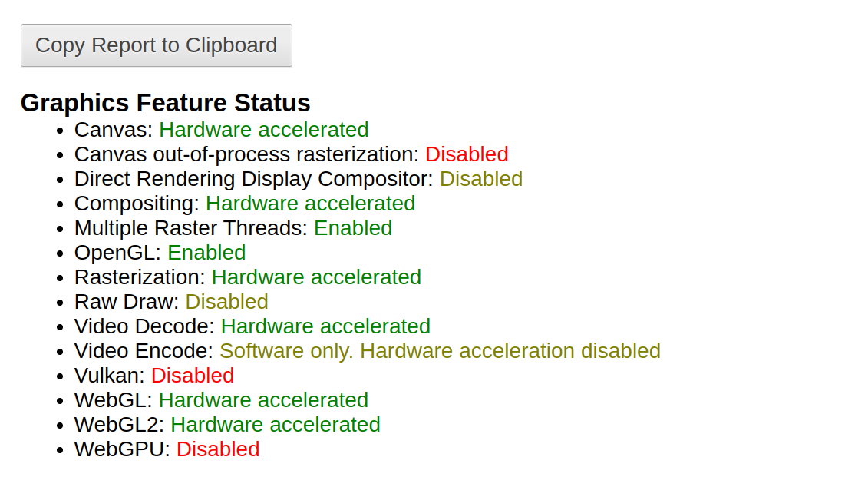
Task: Click the WebGL Hardware accelerated status
Action: 263,400
